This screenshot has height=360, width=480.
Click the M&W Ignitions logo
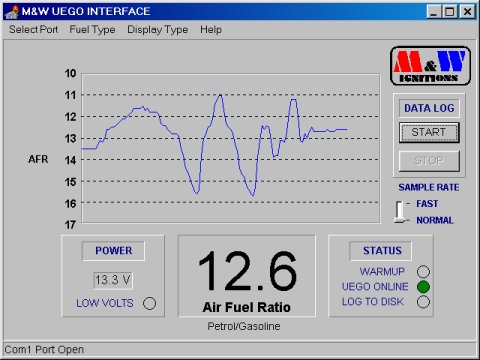point(430,66)
